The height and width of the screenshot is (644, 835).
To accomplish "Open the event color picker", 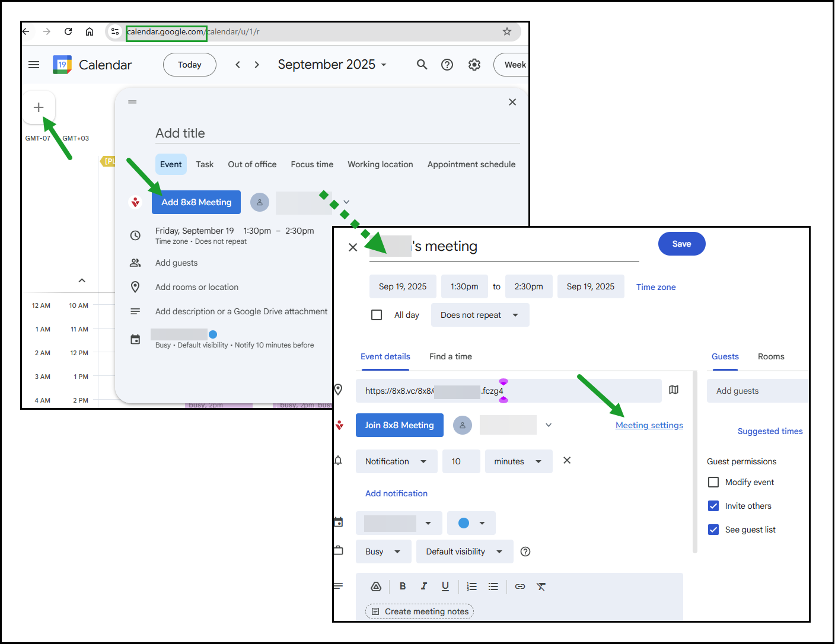I will point(471,523).
